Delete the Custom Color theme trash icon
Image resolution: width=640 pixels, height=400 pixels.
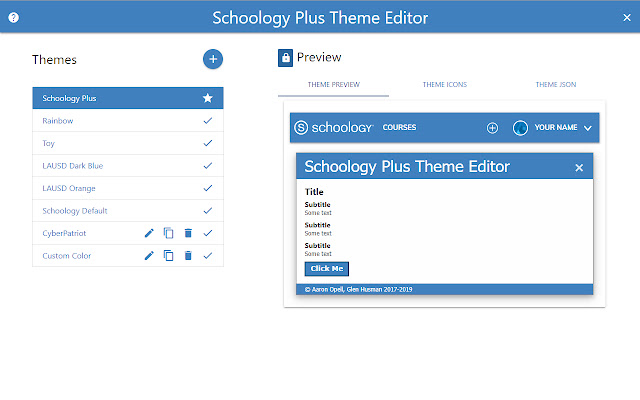[188, 256]
